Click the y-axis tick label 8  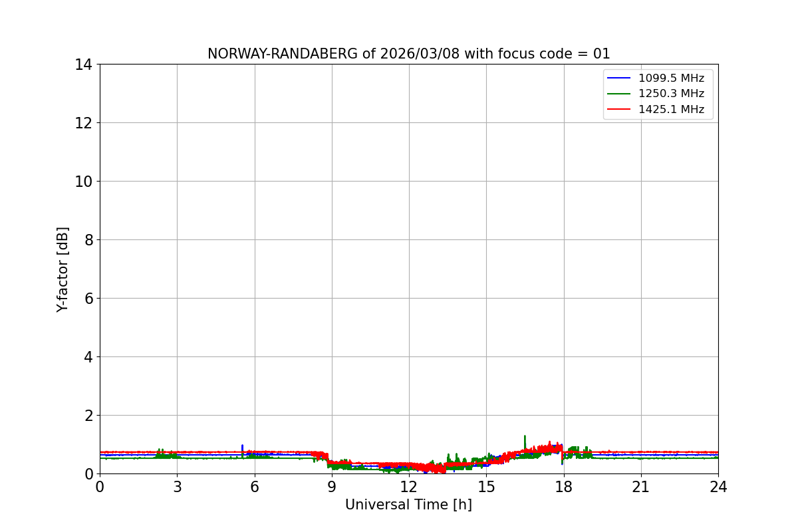point(88,240)
